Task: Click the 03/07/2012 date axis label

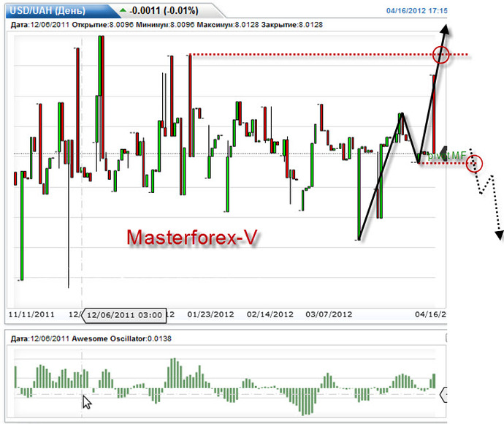Action: pyautogui.click(x=329, y=314)
